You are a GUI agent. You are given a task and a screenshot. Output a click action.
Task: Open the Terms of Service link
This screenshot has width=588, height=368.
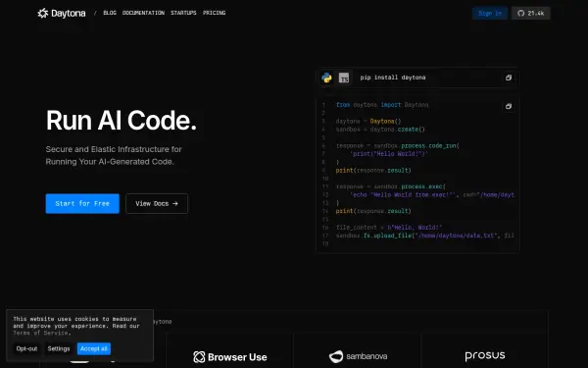pyautogui.click(x=41, y=333)
